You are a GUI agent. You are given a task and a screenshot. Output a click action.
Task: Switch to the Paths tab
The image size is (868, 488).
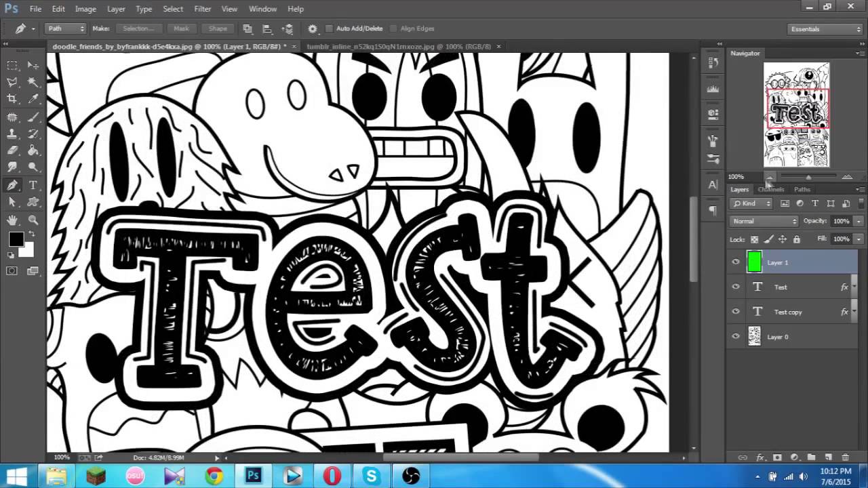coord(802,190)
